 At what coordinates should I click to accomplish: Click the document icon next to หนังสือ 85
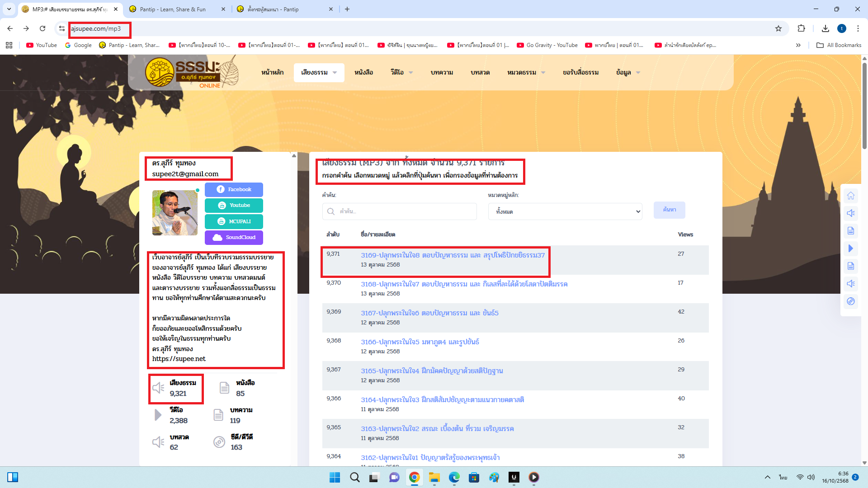click(x=224, y=388)
